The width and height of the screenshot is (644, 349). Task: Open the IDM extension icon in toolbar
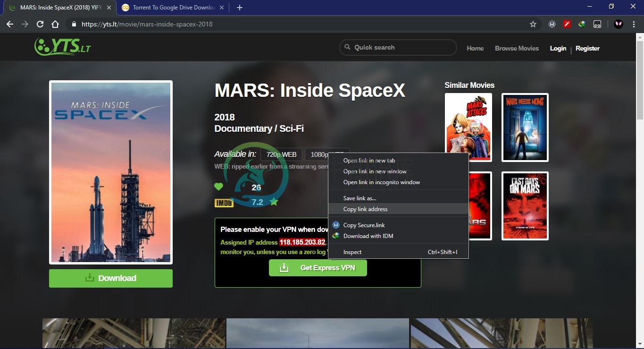pyautogui.click(x=582, y=24)
